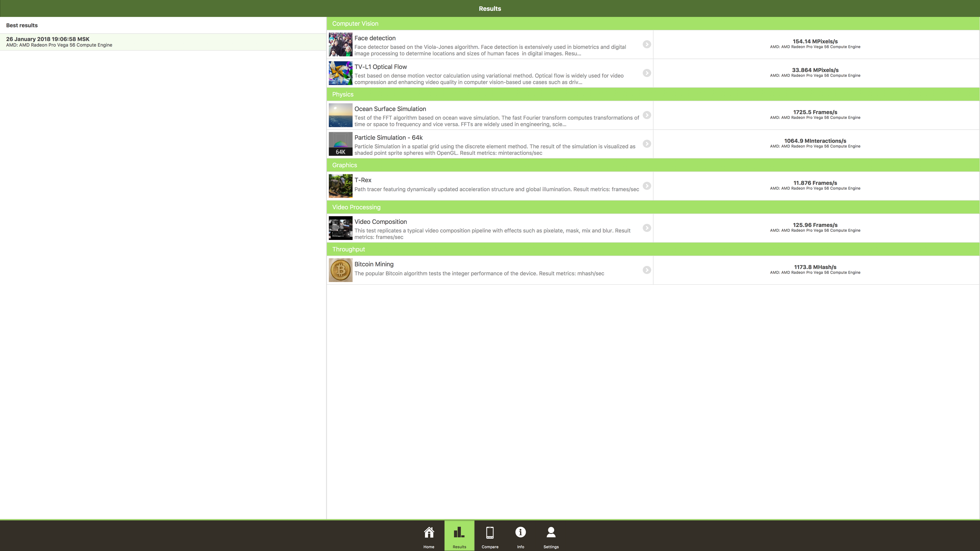Image resolution: width=980 pixels, height=551 pixels.
Task: Click the Particle Simulation 64K thumbnail
Action: coord(340,144)
